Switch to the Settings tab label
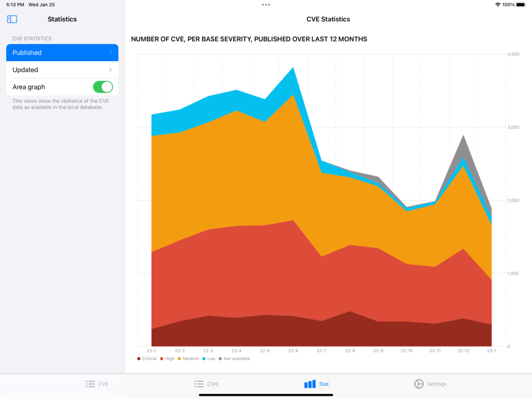The width and height of the screenshot is (532, 399). (436, 384)
